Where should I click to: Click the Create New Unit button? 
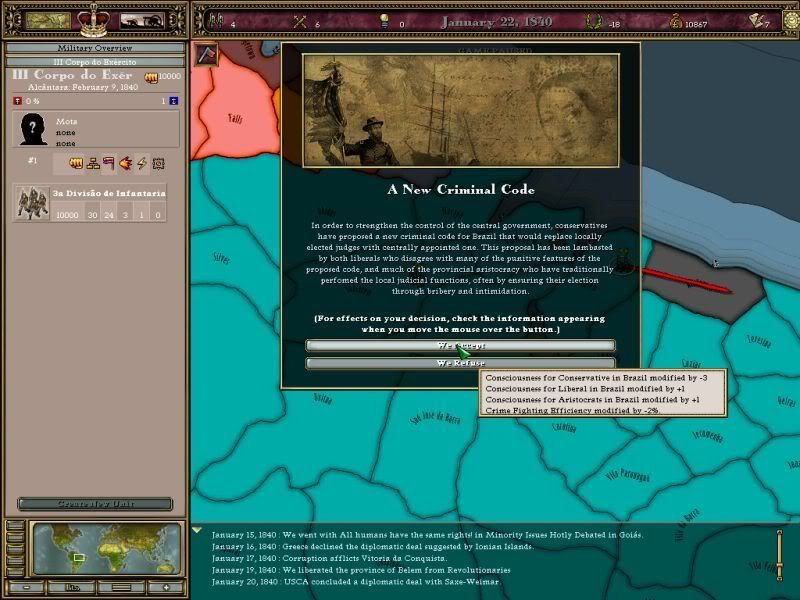94,503
